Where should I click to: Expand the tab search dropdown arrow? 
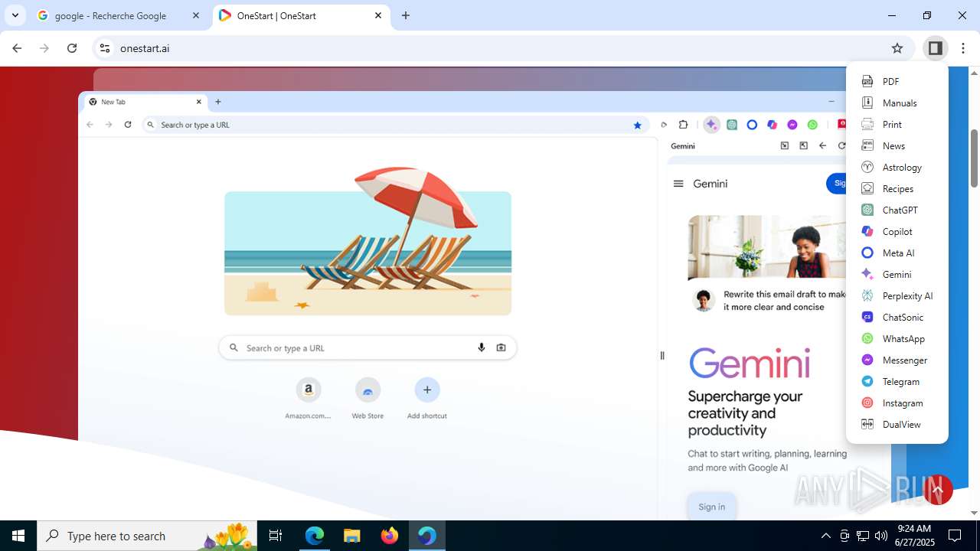coord(15,15)
